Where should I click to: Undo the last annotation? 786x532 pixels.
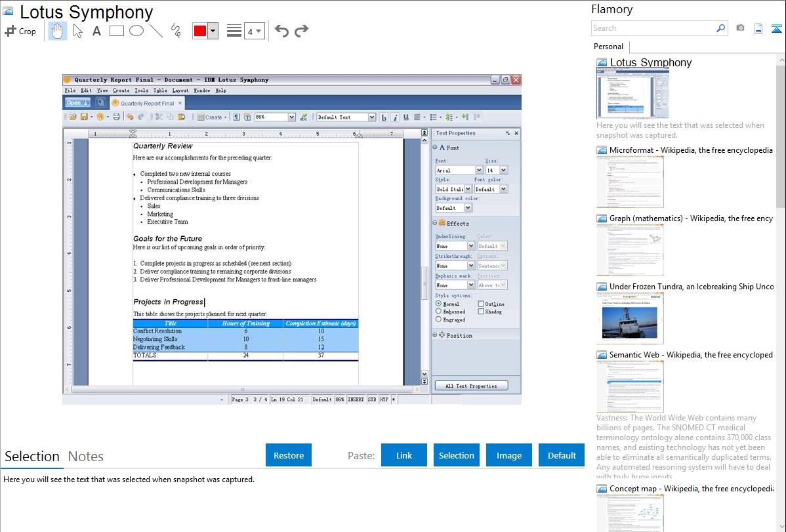click(281, 31)
